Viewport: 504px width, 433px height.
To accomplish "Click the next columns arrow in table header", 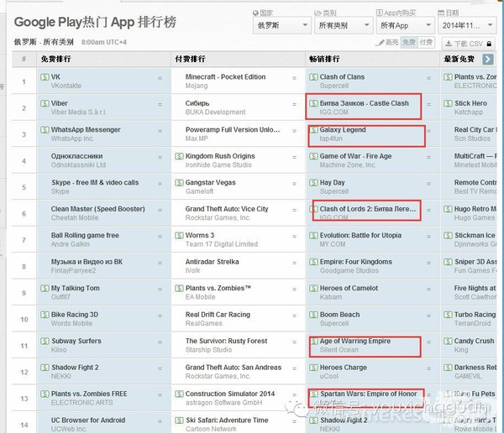I will pos(487,59).
